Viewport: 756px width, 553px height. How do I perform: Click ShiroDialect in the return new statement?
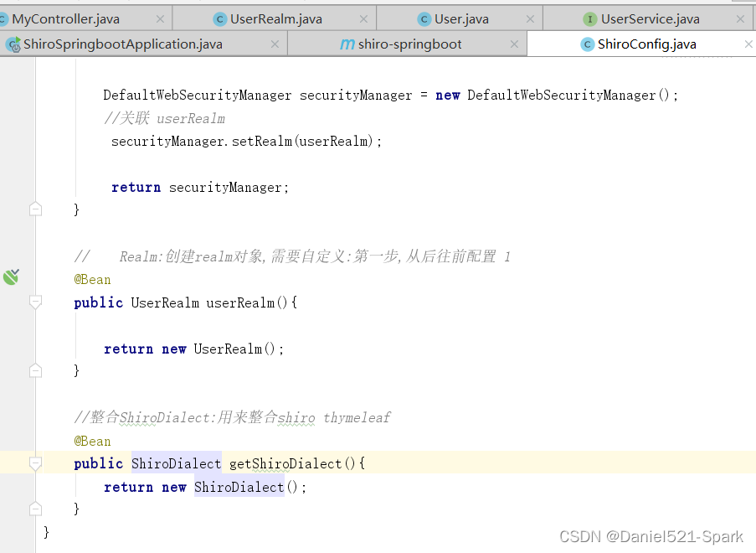pos(239,487)
